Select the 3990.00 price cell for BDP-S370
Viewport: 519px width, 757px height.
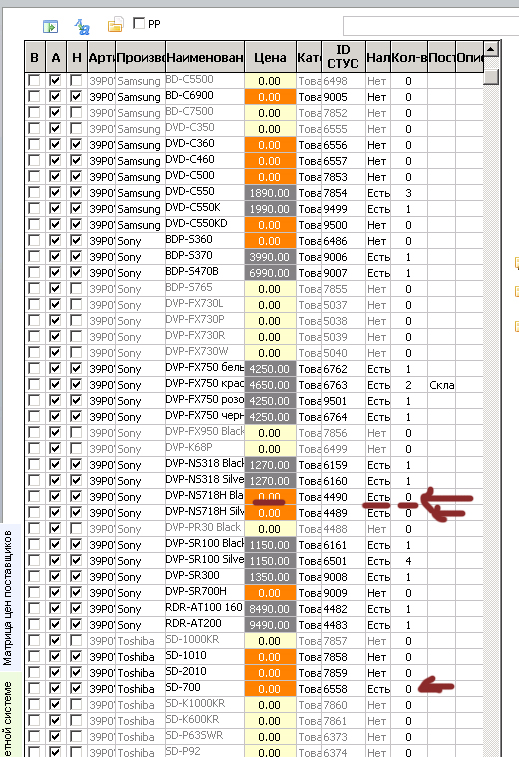pyautogui.click(x=270, y=257)
